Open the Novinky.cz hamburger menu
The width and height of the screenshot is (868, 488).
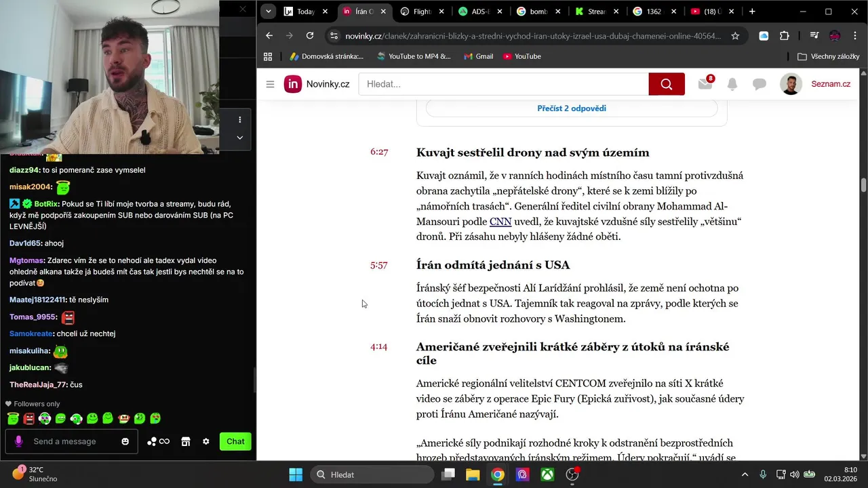pyautogui.click(x=270, y=84)
